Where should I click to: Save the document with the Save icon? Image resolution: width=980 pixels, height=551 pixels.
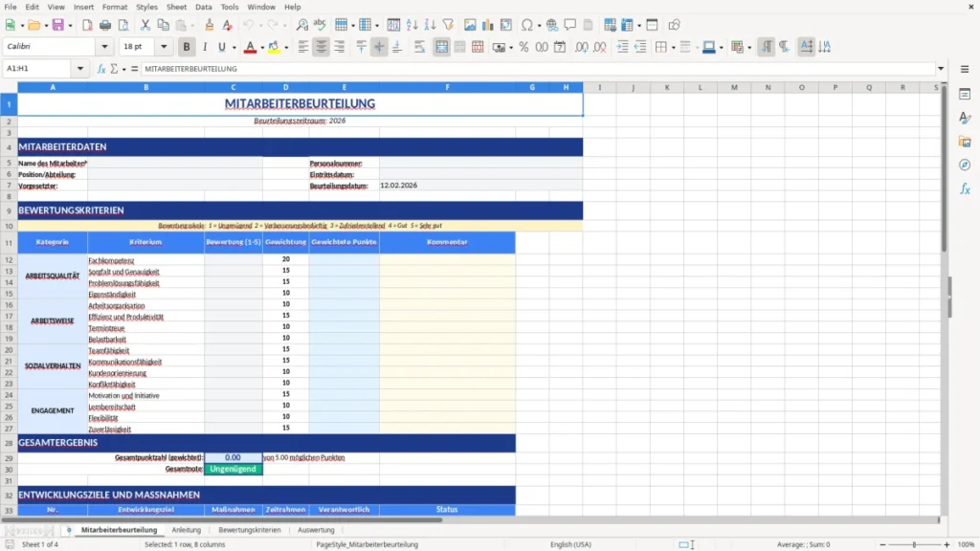[x=58, y=25]
